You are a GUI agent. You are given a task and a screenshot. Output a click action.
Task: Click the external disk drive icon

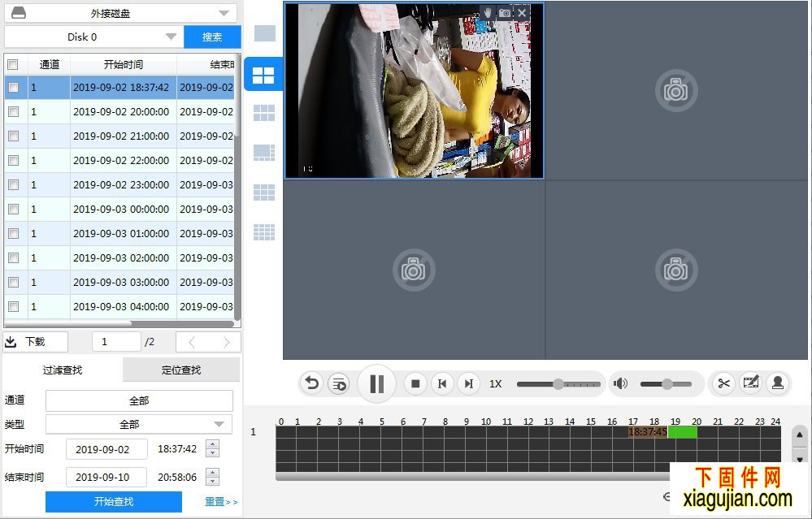18,12
